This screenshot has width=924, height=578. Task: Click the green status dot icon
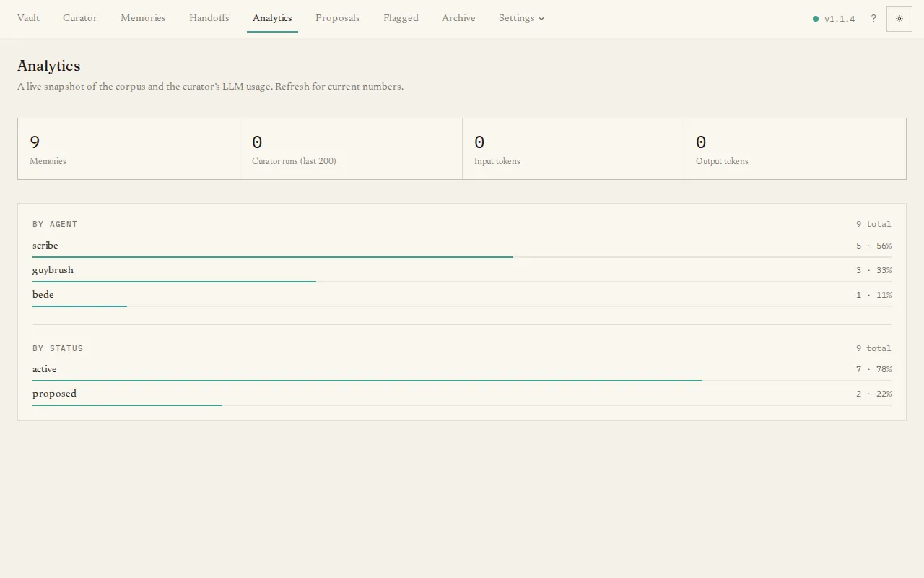coord(816,19)
